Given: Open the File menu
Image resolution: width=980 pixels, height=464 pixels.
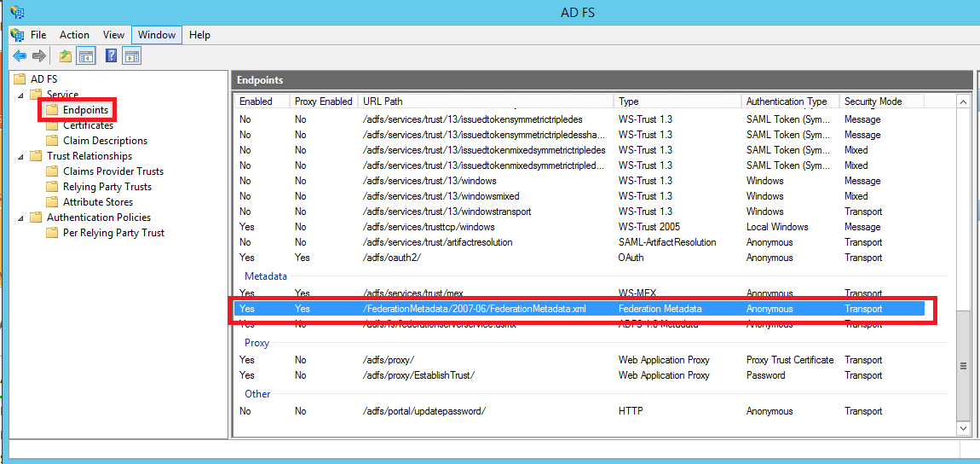Looking at the screenshot, I should (x=38, y=35).
